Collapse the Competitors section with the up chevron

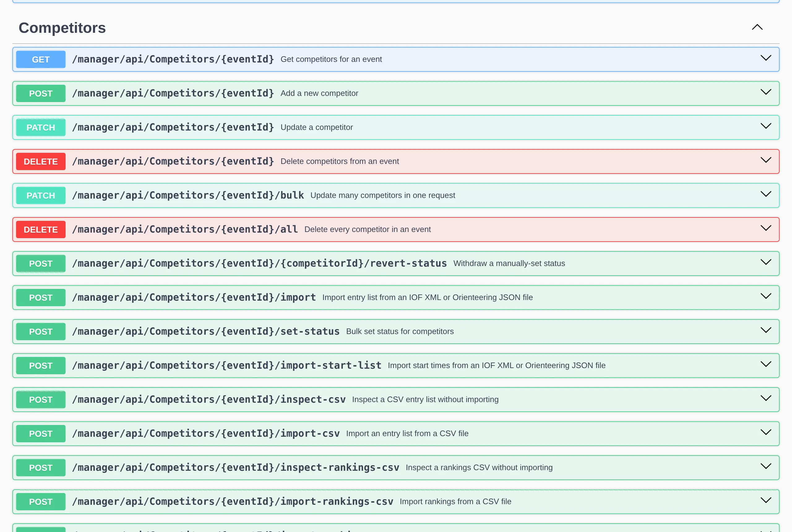coord(757,27)
